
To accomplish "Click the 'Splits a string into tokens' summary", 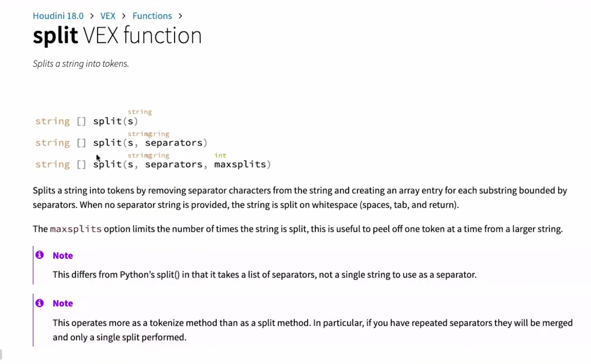I will click(x=81, y=64).
